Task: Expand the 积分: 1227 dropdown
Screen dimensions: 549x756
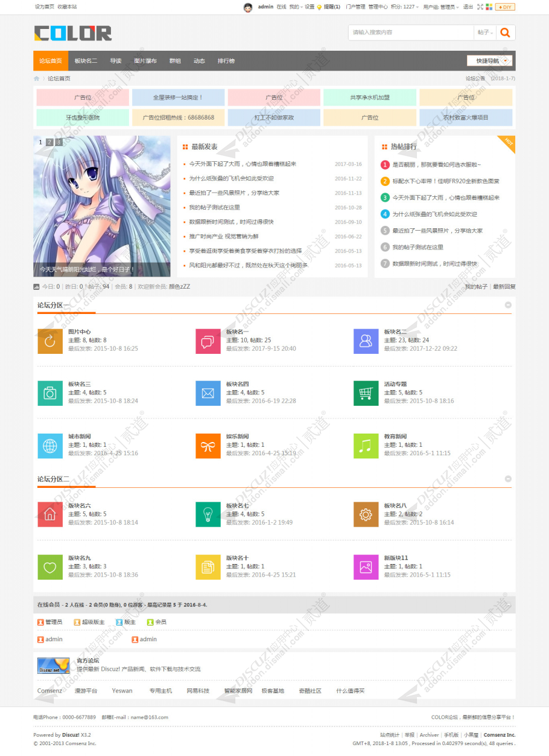Action: [x=405, y=7]
